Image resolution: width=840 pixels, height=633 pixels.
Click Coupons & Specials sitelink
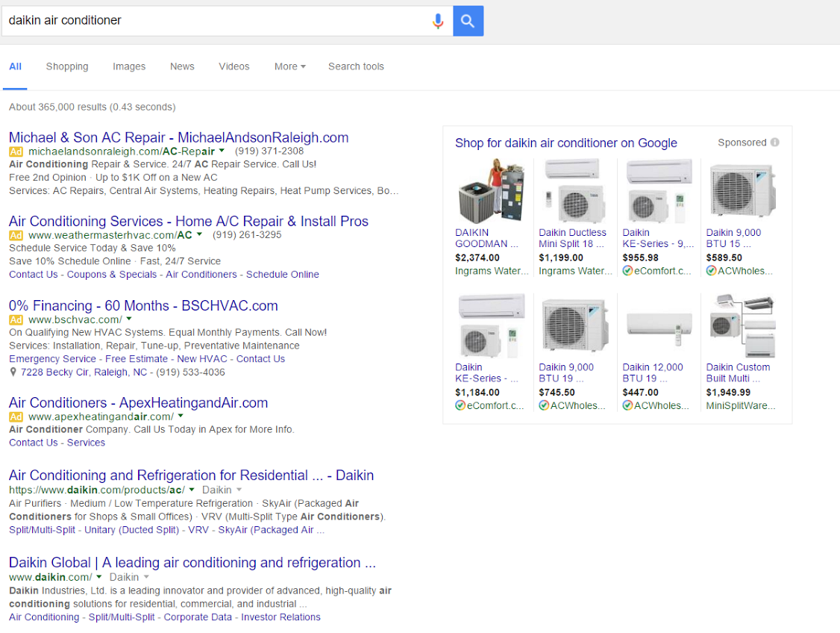[x=112, y=275]
